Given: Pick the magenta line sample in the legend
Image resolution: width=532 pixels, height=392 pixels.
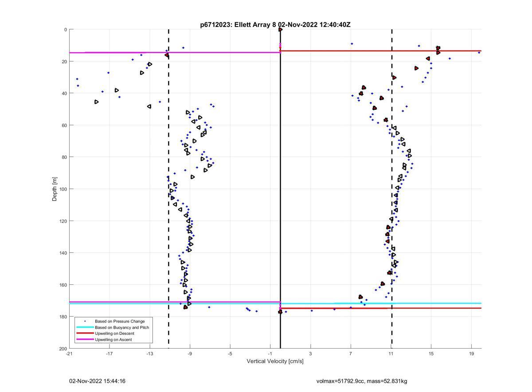Looking at the screenshot, I should (85, 340).
